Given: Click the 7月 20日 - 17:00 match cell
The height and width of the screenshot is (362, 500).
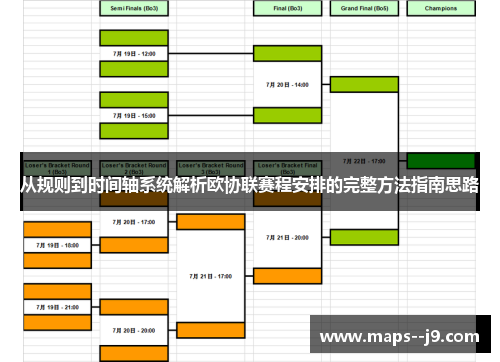Looking at the screenshot, I should 134,222.
